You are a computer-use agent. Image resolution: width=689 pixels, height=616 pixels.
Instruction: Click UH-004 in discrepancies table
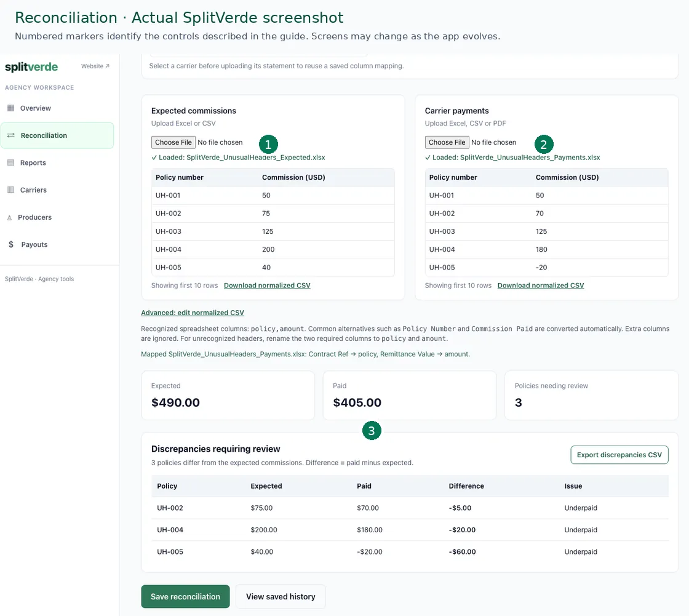pos(170,530)
